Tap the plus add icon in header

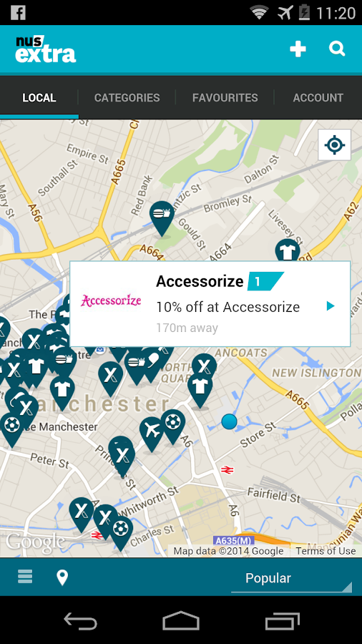tap(298, 49)
